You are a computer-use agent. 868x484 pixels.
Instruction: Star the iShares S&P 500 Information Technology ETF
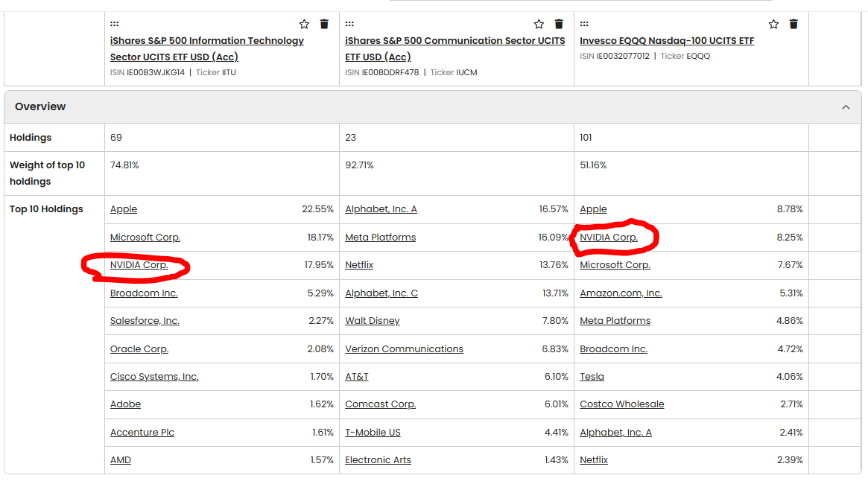tap(304, 24)
